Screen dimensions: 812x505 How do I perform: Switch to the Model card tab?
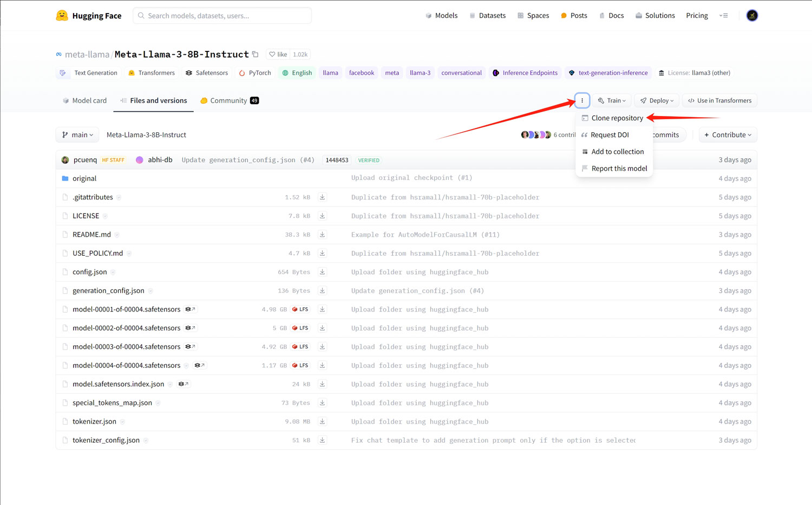84,100
